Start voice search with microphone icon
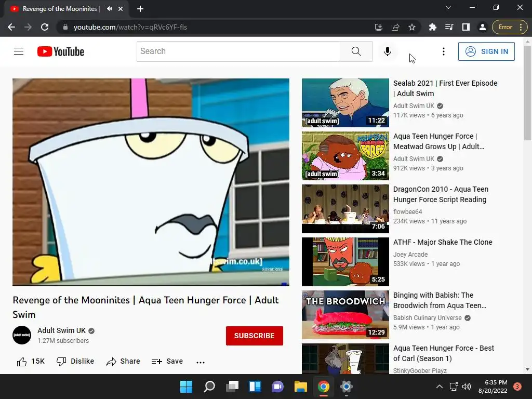 387,51
